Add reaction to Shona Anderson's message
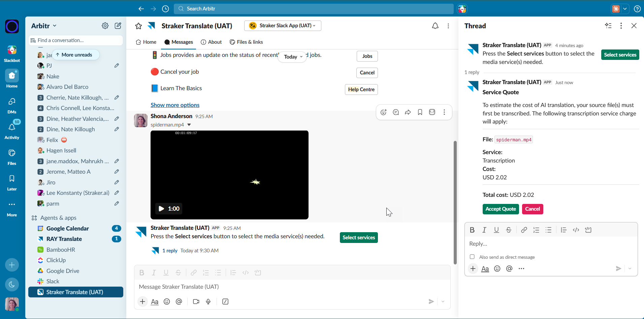 [x=383, y=112]
